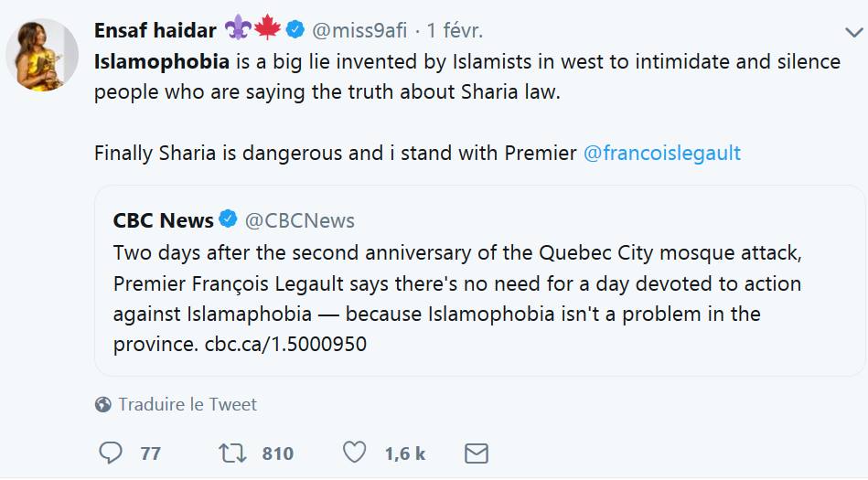
Task: Follow the @francoislegault mention link
Action: pos(661,153)
